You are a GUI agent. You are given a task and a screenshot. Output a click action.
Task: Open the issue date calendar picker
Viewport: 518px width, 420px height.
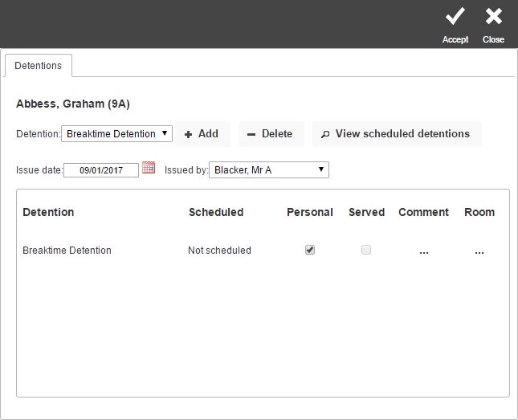149,168
